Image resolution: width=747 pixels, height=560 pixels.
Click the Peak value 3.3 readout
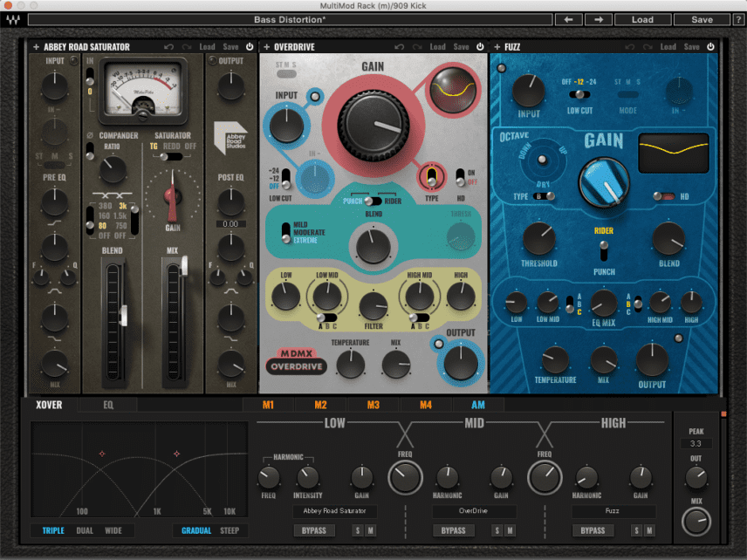point(696,443)
